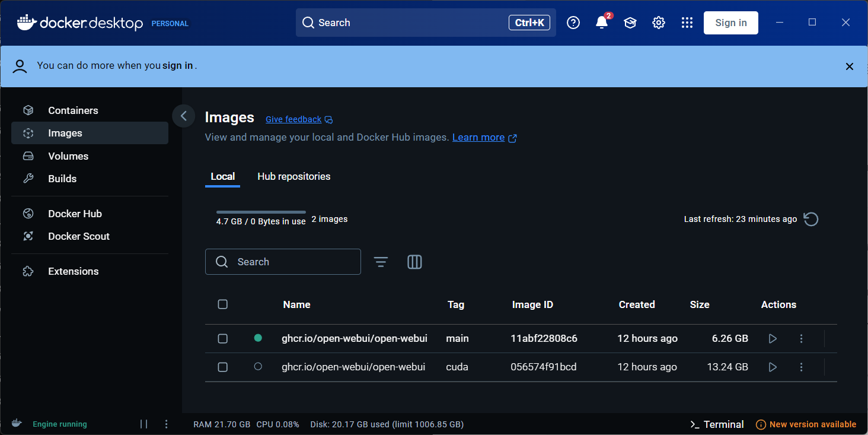Open the apps grid icon in header

pos(687,23)
